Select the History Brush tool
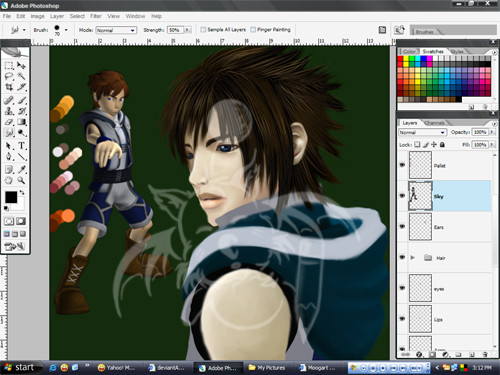 point(21,111)
